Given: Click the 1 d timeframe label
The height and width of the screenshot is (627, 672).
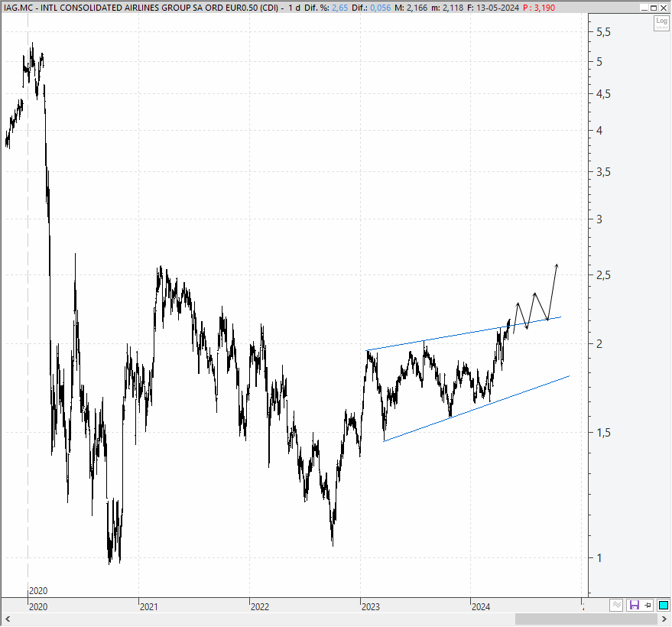Looking at the screenshot, I should point(294,8).
